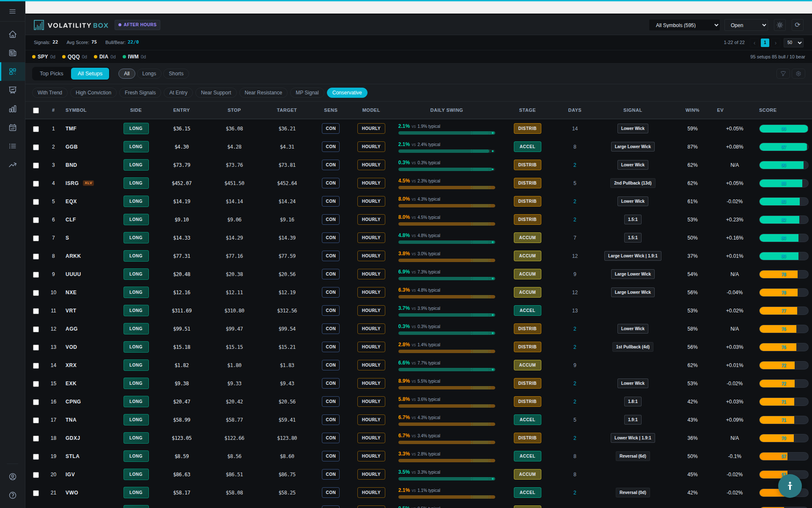
Task: Open the table settings gear icon
Action: click(x=798, y=74)
